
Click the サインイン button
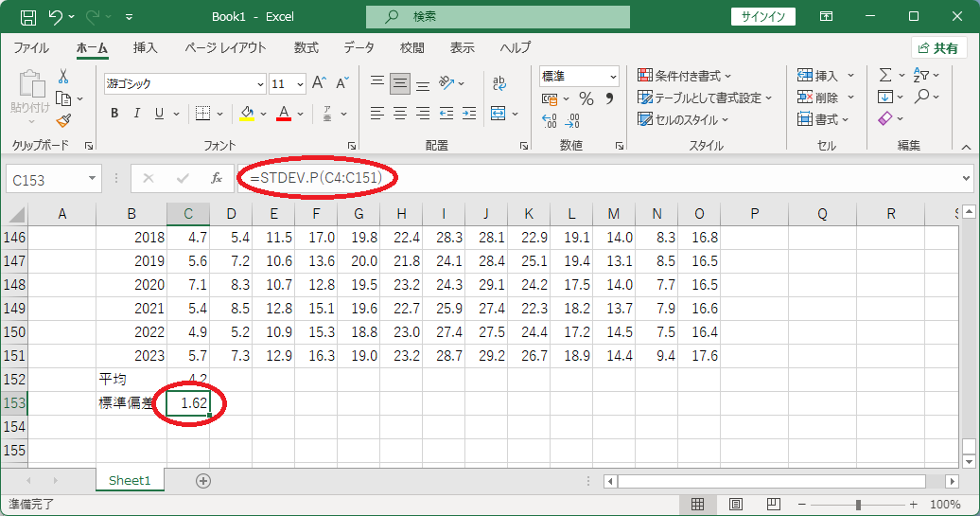pyautogui.click(x=763, y=17)
